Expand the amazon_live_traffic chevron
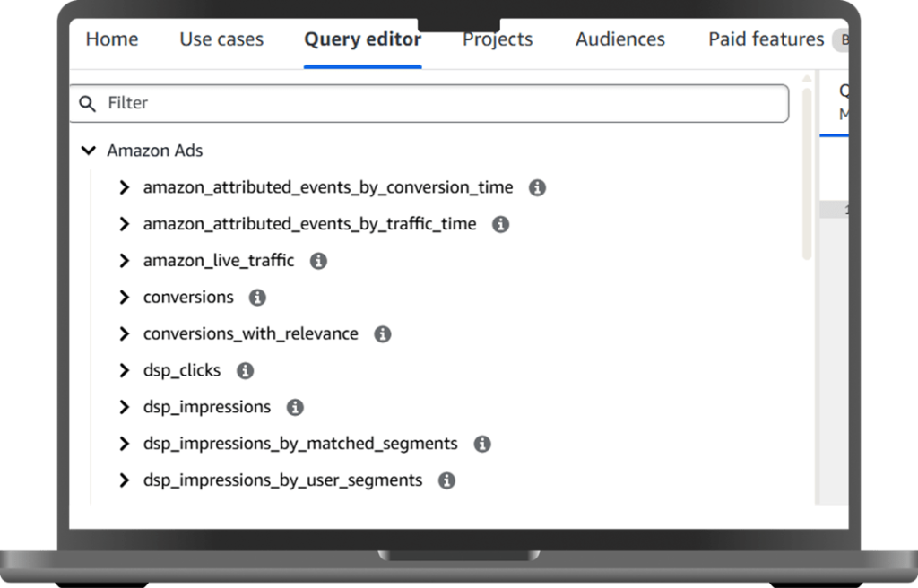 click(124, 261)
